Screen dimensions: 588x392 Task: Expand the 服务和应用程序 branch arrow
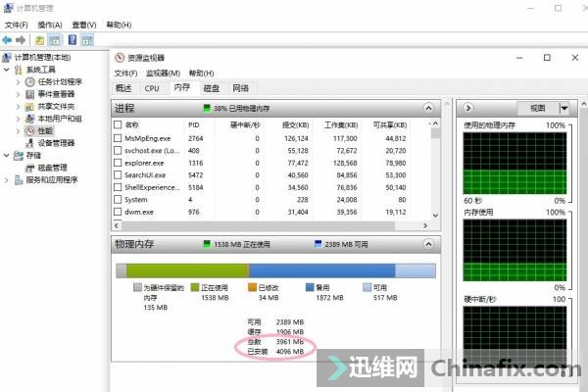(x=7, y=180)
